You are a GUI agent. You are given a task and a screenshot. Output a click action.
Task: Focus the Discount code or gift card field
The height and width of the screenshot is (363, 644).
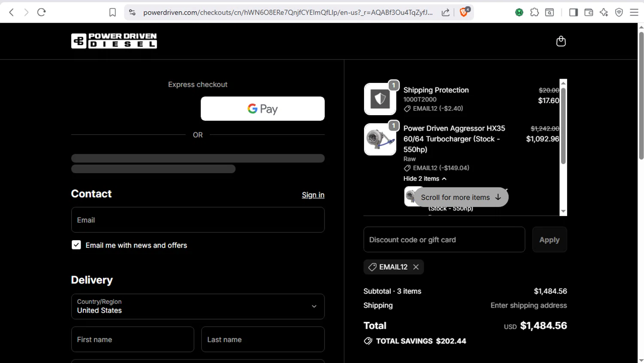[x=444, y=240]
